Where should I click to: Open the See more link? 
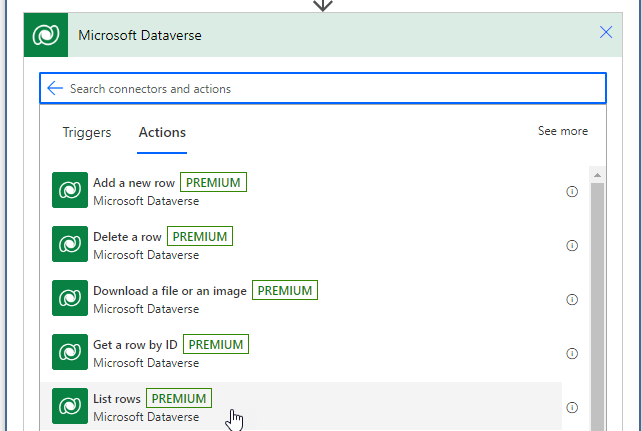[x=562, y=131]
